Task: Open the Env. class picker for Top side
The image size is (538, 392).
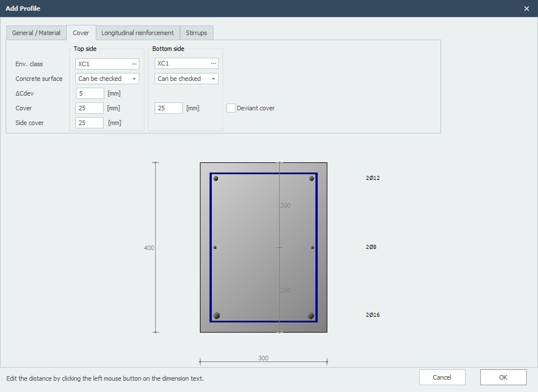Action: tap(135, 64)
